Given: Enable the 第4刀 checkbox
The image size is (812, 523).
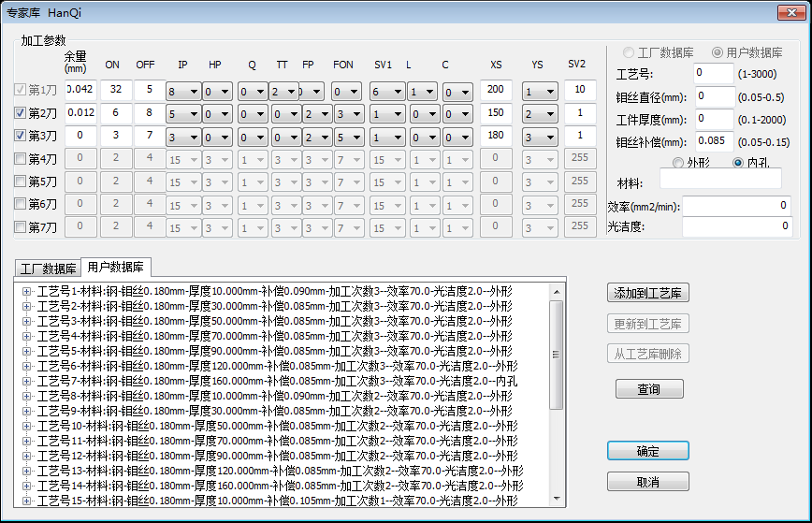Looking at the screenshot, I should point(21,159).
